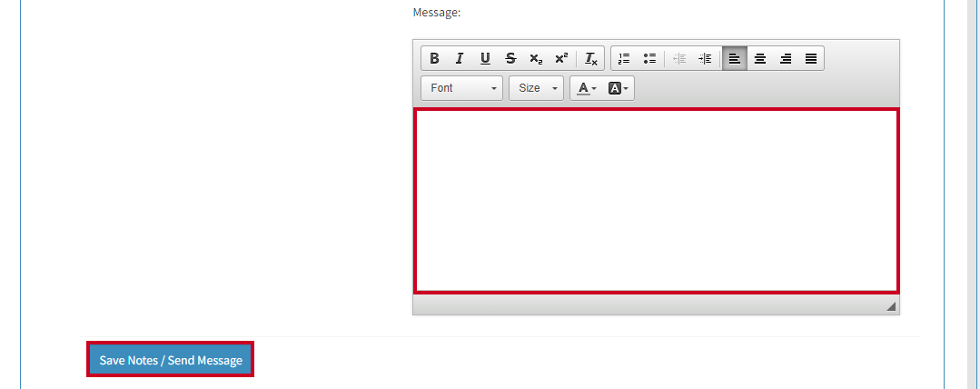The image size is (980, 389).
Task: Toggle bold formatting in the message editor
Action: (x=434, y=58)
